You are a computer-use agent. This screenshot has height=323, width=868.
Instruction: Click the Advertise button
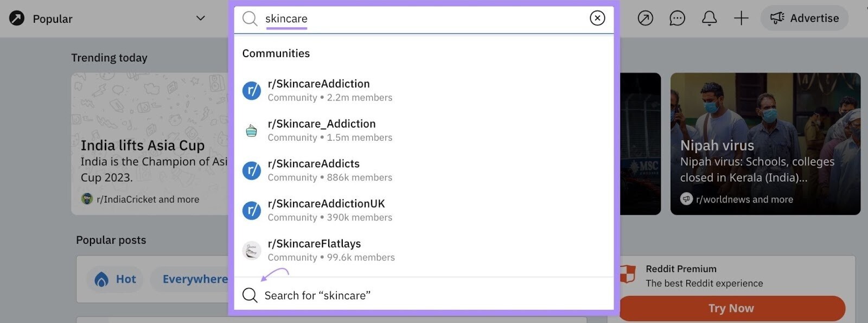[x=805, y=18]
